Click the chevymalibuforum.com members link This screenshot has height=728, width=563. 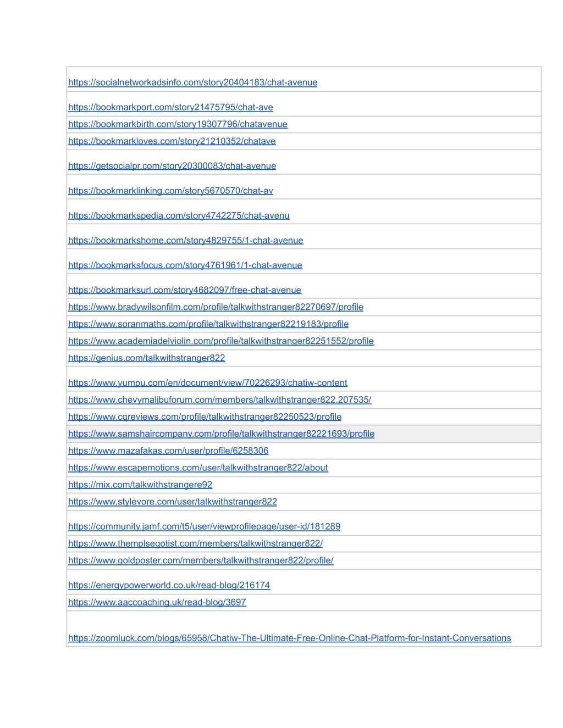point(220,400)
